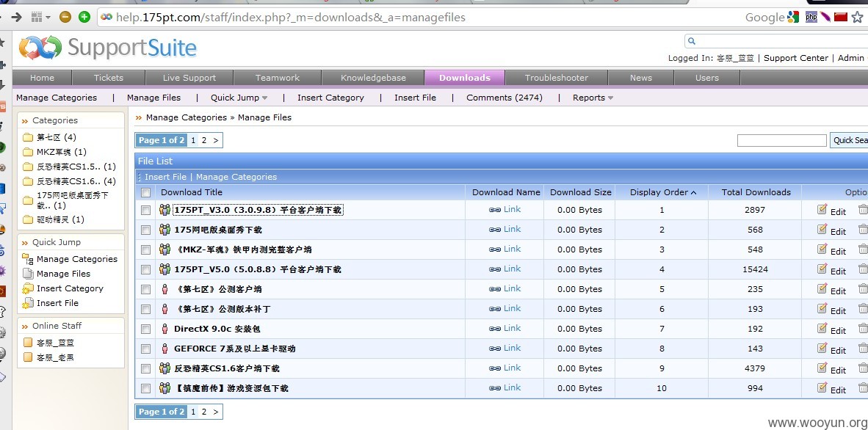Image resolution: width=868 pixels, height=430 pixels.
Task: Check the 《第七区》公测客户端 checkbox
Action: 145,289
